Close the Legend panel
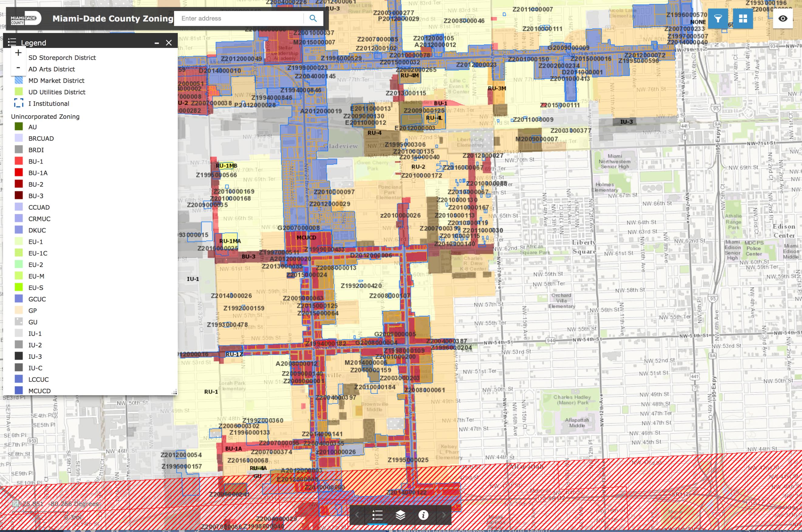The width and height of the screenshot is (802, 532). 169,43
